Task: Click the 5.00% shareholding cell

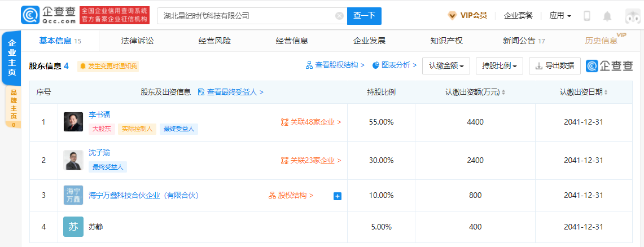Action: 381,227
